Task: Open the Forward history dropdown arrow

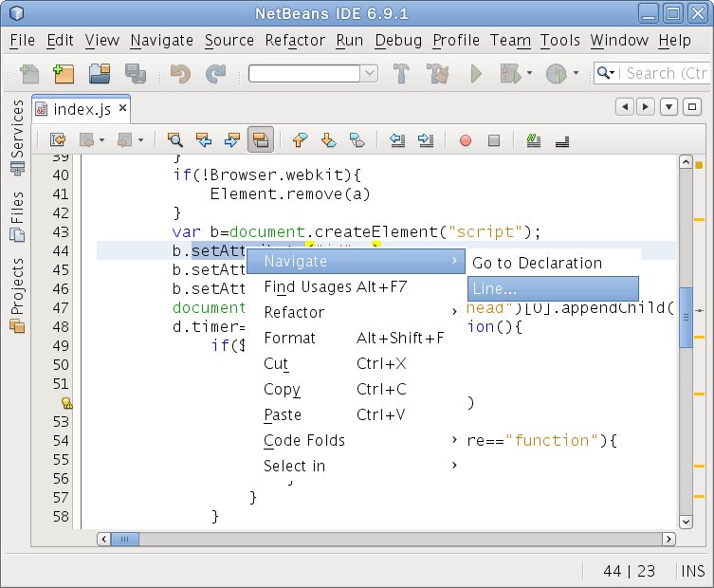Action: [x=140, y=140]
